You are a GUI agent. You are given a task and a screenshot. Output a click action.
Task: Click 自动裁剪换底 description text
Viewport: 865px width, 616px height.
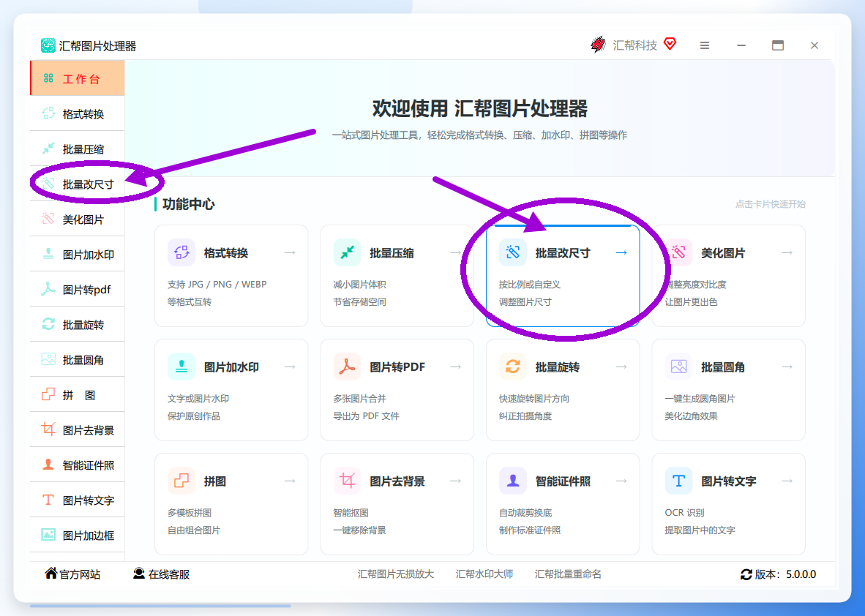[x=525, y=512]
